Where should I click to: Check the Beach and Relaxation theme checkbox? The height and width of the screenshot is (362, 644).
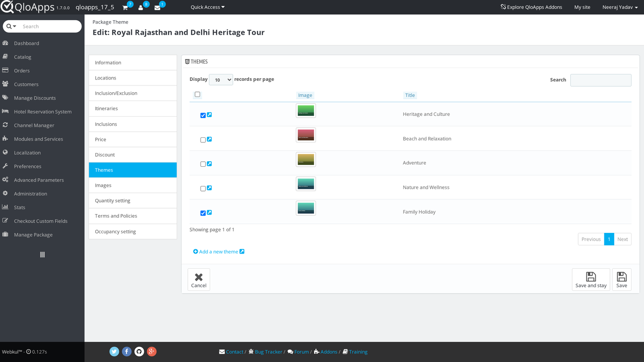pyautogui.click(x=203, y=140)
